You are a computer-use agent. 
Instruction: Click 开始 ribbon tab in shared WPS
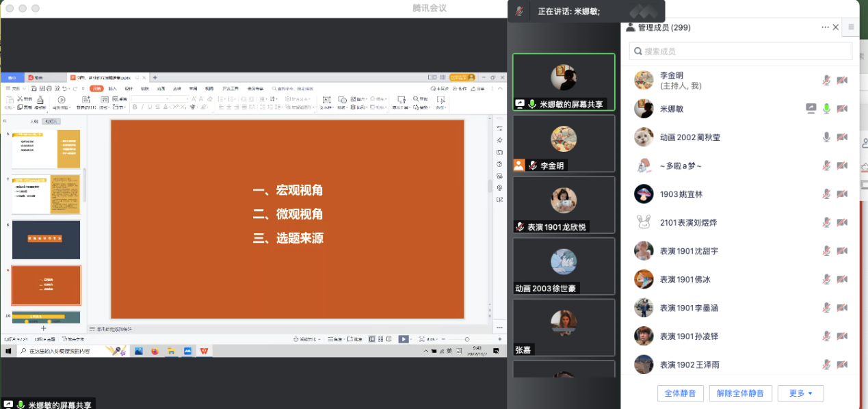coord(97,88)
